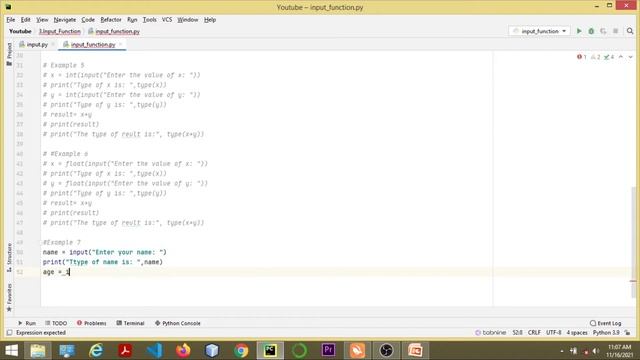Go to previous highlighted error arrow

tap(621, 57)
